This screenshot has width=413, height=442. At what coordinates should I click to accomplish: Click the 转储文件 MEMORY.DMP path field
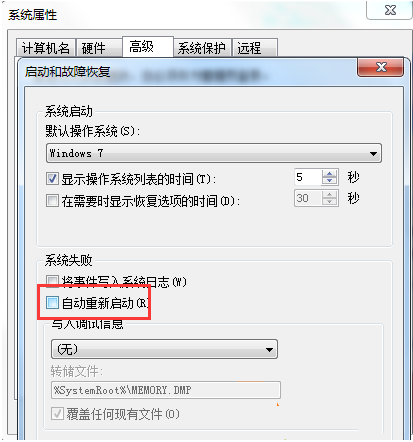166,390
